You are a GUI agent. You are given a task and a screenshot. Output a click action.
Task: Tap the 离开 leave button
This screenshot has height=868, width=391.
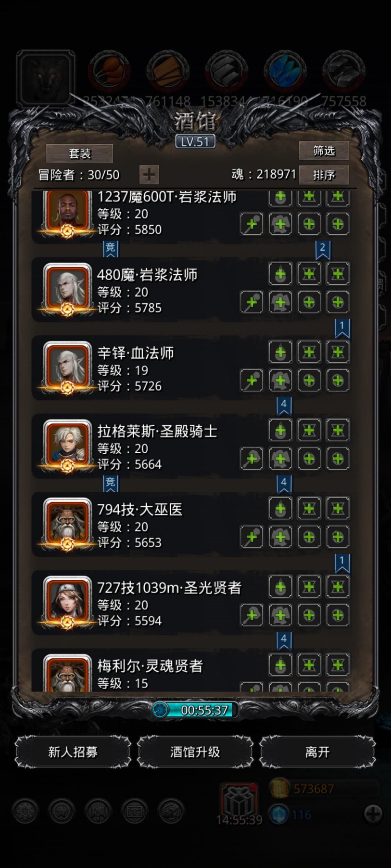point(318,752)
